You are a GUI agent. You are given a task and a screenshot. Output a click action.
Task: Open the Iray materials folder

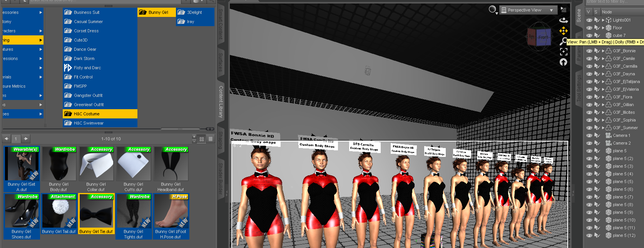tap(195, 22)
